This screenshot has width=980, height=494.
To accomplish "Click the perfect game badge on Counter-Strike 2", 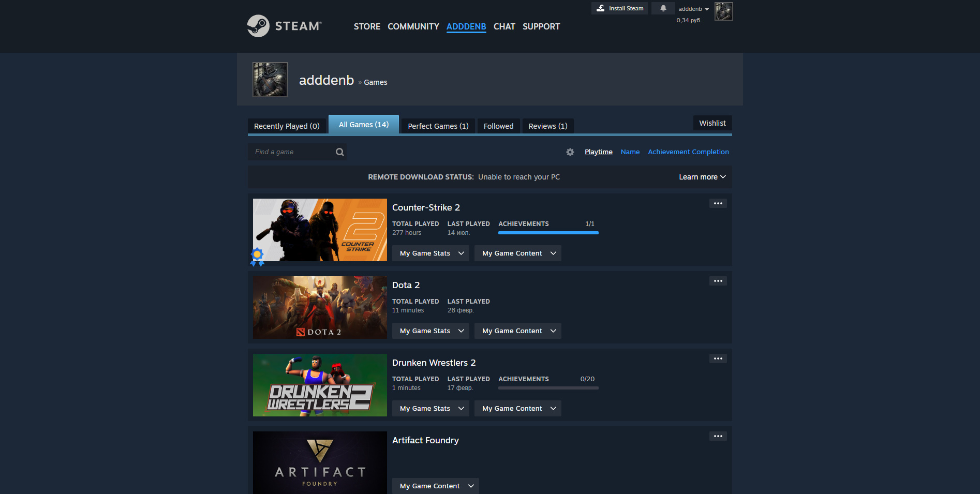I will (257, 256).
